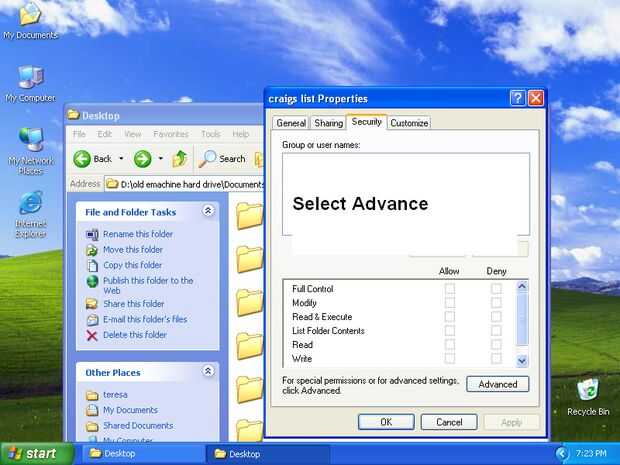Image resolution: width=620 pixels, height=465 pixels.
Task: Check Deny for Read & Execute
Action: click(496, 317)
